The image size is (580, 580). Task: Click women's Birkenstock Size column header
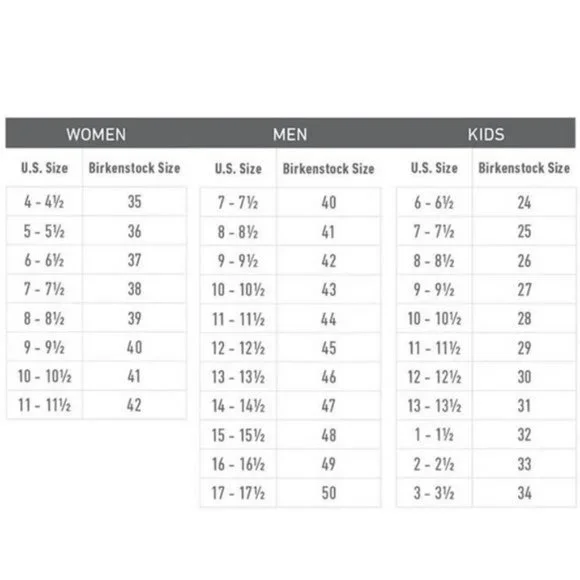pos(134,168)
